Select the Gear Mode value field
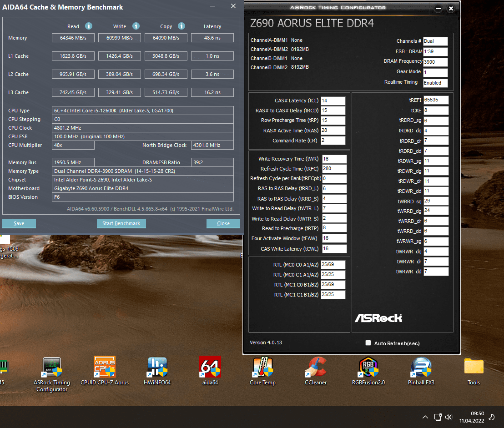Viewport: 504px width, 428px height. (435, 73)
